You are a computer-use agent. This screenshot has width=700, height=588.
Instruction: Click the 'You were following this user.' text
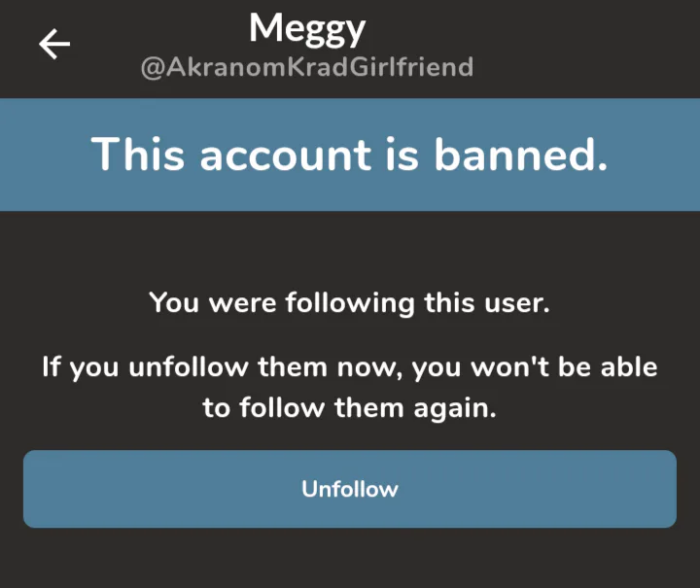350,302
